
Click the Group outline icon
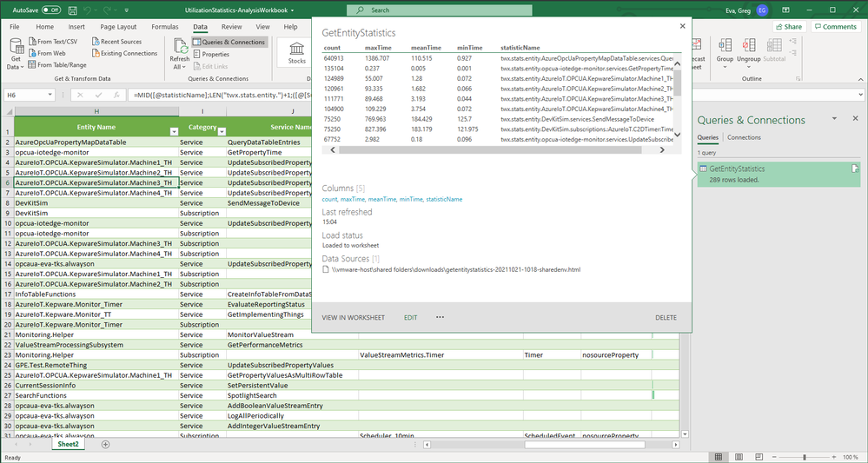tap(725, 46)
